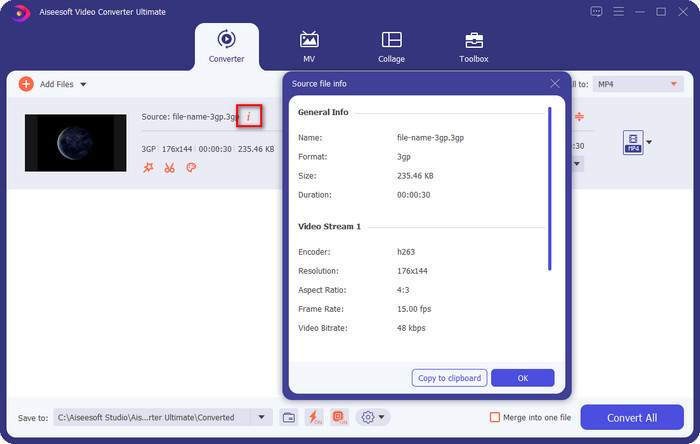This screenshot has width=700, height=444.
Task: Click the Add Files plus icon
Action: (x=26, y=84)
